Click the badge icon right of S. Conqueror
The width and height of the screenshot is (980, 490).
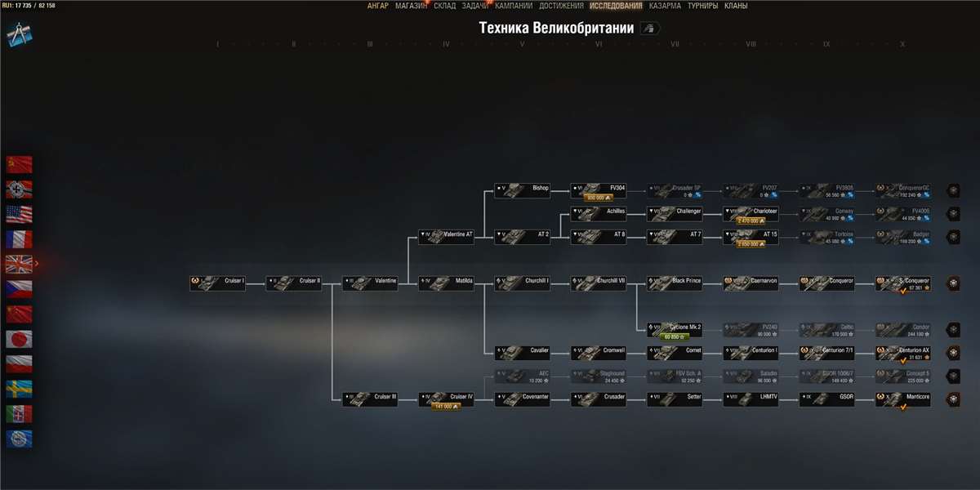click(x=952, y=283)
